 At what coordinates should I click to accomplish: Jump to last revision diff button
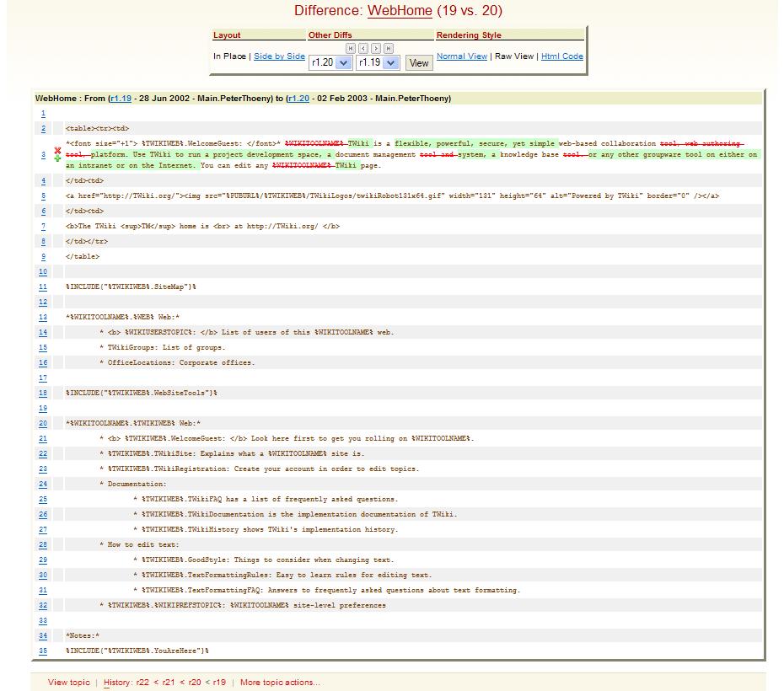pos(389,49)
